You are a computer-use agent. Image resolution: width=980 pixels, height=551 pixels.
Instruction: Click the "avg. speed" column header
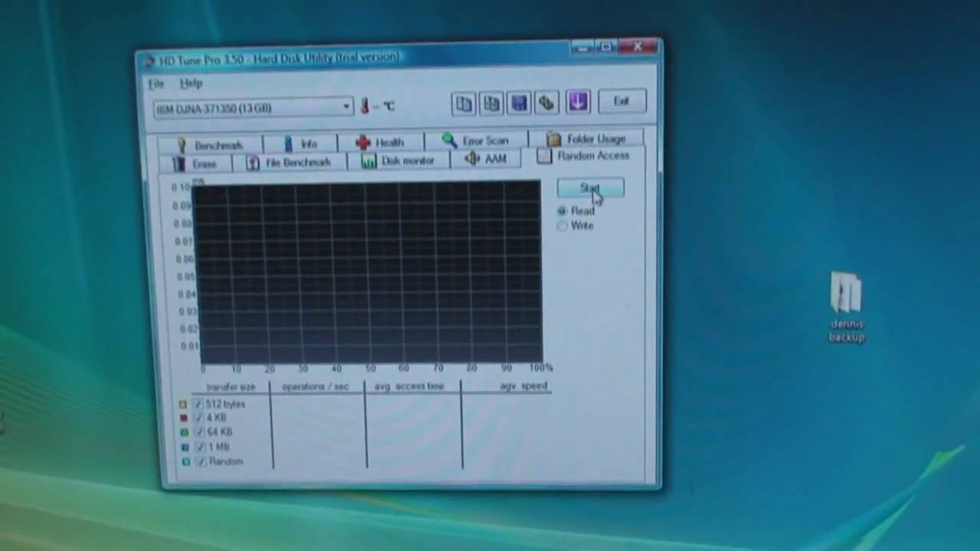(x=524, y=386)
